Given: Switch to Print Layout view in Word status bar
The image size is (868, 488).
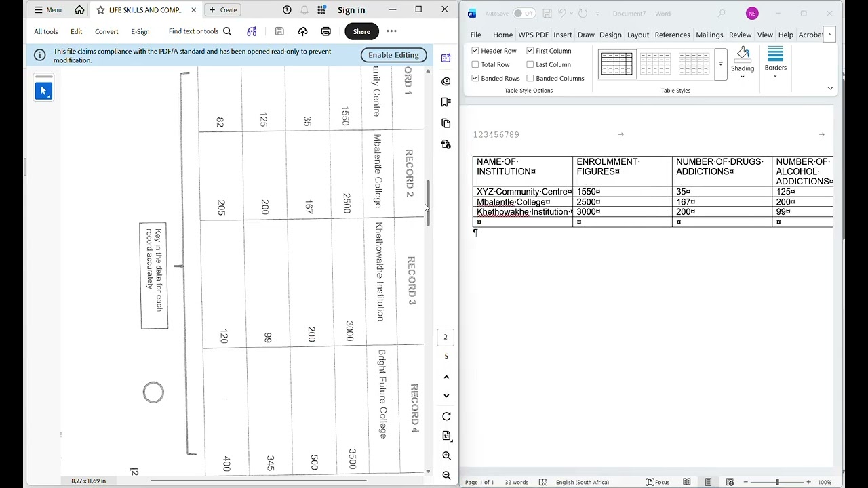Looking at the screenshot, I should coord(708,482).
